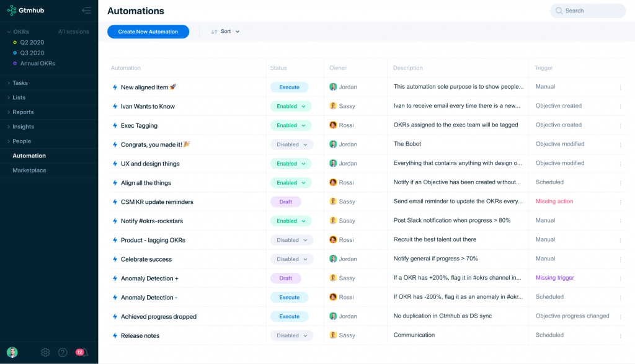Viewport: 635px width, 364px height.
Task: Click Sassy's avatar in Ivan Wants to Know row
Action: click(x=333, y=105)
